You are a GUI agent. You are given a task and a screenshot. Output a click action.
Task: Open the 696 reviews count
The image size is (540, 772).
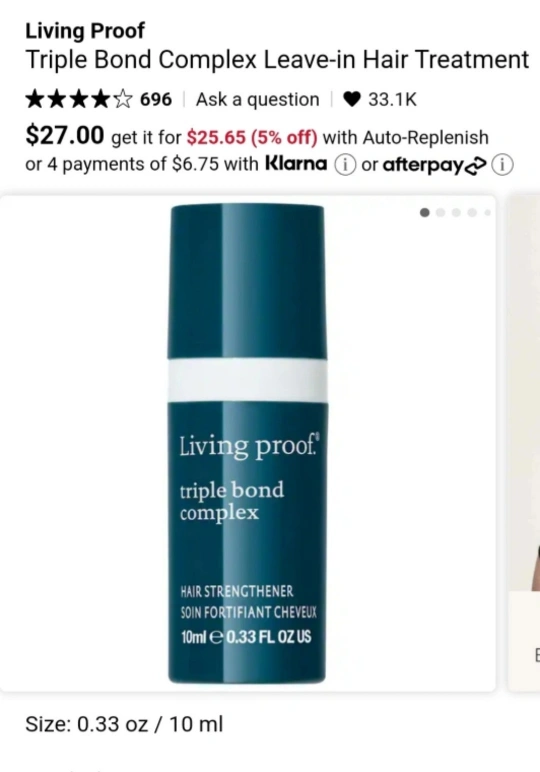pyautogui.click(x=156, y=99)
